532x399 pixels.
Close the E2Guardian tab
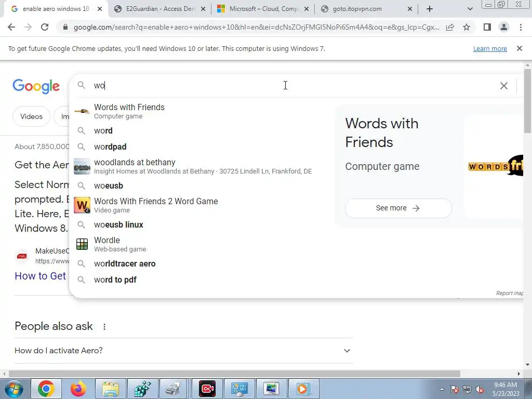pyautogui.click(x=203, y=9)
